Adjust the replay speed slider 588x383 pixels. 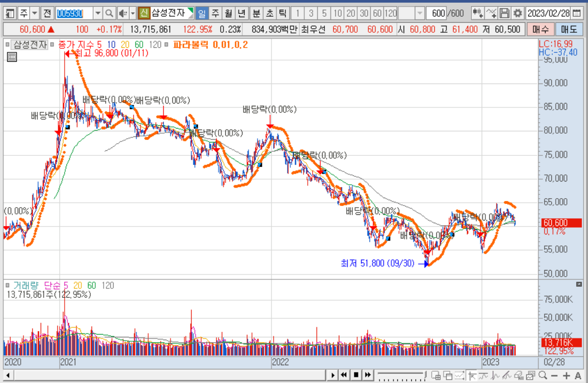pyautogui.click(x=402, y=375)
